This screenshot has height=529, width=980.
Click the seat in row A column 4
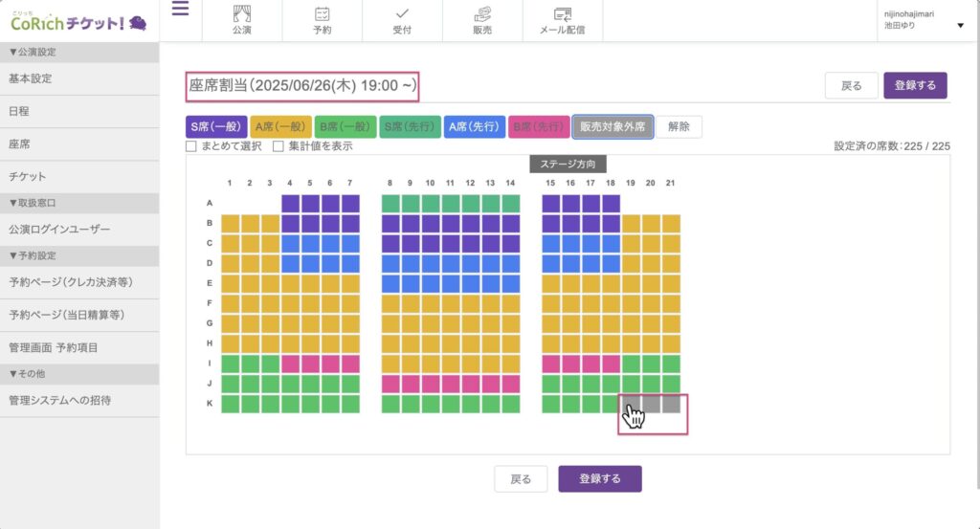point(291,203)
